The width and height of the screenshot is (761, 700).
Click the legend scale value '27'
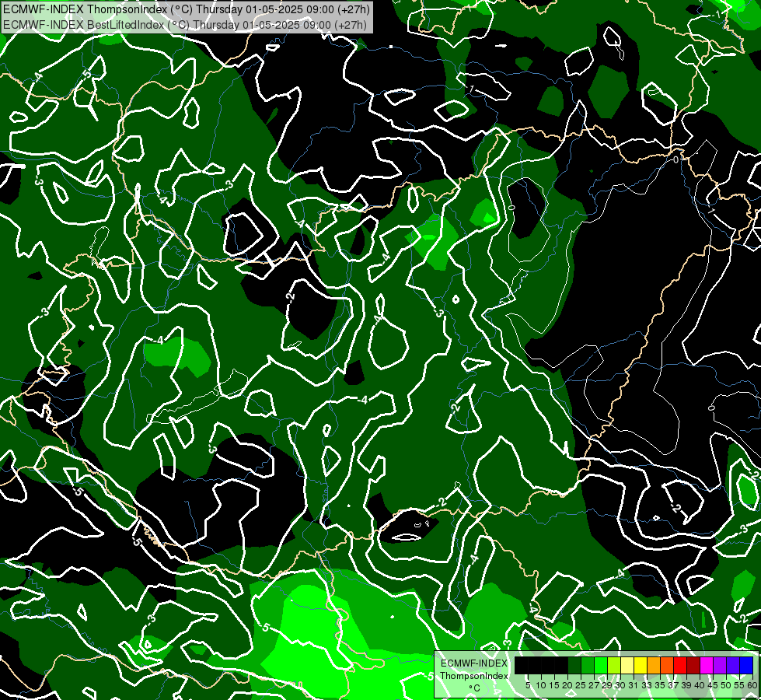coord(594,685)
